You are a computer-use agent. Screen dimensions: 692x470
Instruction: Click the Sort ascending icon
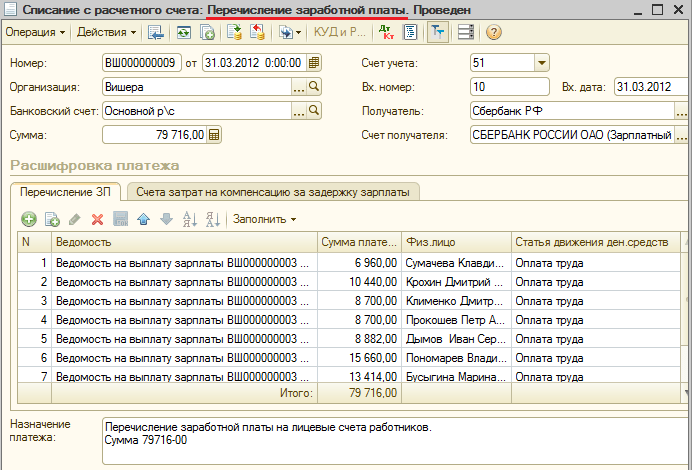coord(189,219)
